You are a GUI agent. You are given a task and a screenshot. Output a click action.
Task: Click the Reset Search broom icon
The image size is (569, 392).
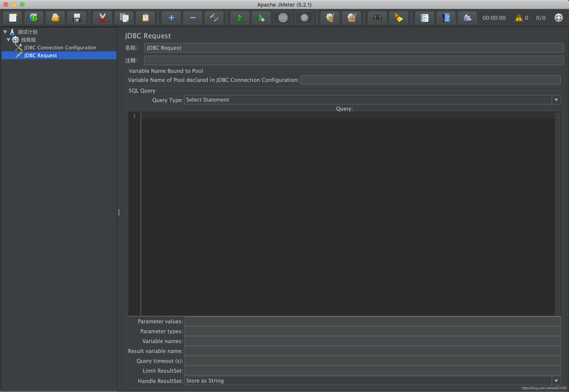click(x=399, y=18)
